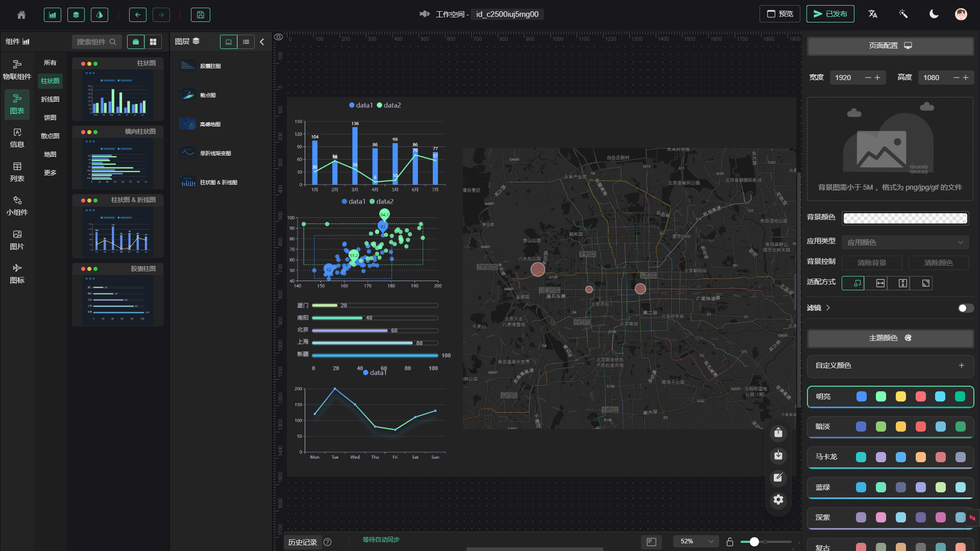
Task: Open the 应用类型 dropdown
Action: (905, 242)
